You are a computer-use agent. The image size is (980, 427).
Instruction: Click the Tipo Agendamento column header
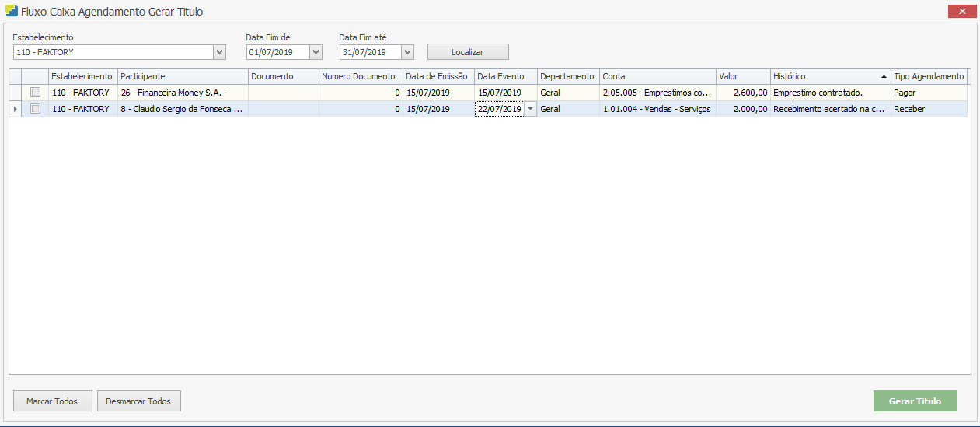click(929, 76)
